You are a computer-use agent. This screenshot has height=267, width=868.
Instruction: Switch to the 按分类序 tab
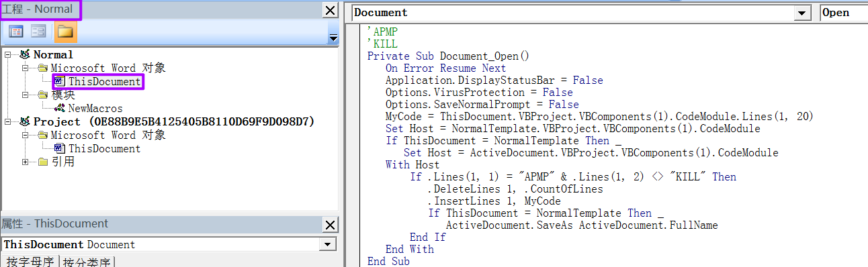coord(87,262)
